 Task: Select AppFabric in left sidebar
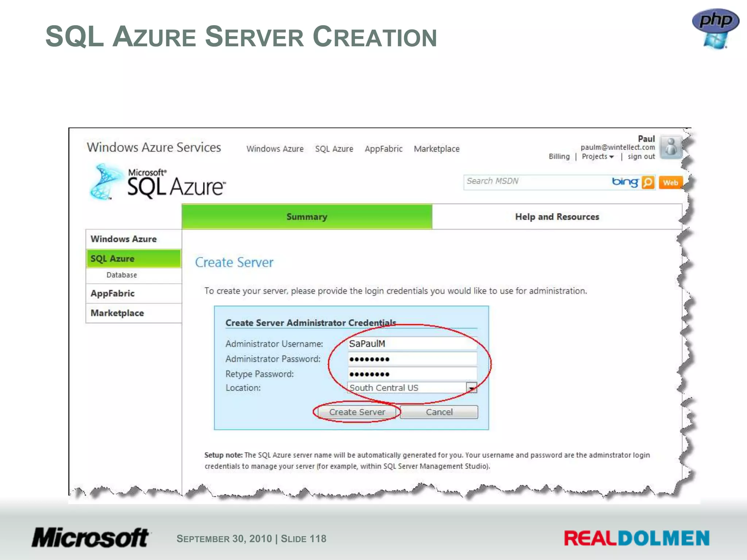[x=133, y=293]
